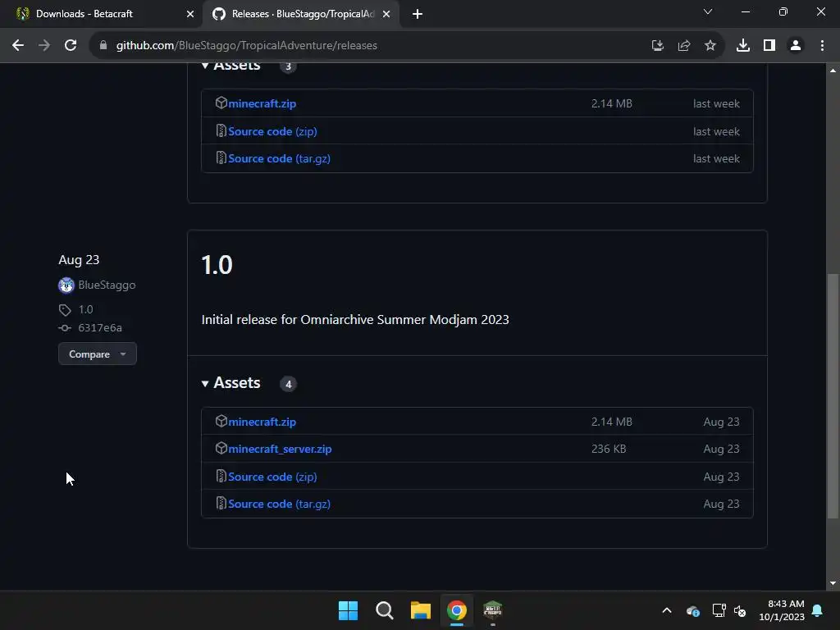The width and height of the screenshot is (840, 630).
Task: Click the cloud sync tray icon
Action: pyautogui.click(x=692, y=610)
